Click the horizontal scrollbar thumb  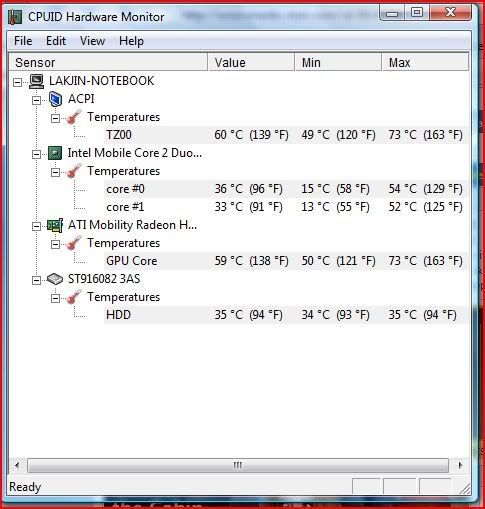(x=238, y=465)
